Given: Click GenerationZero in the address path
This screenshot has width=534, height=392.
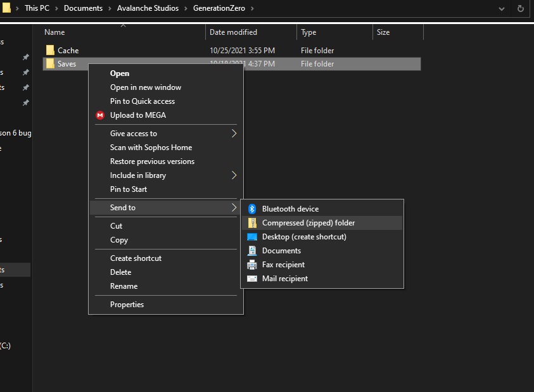Looking at the screenshot, I should click(219, 8).
